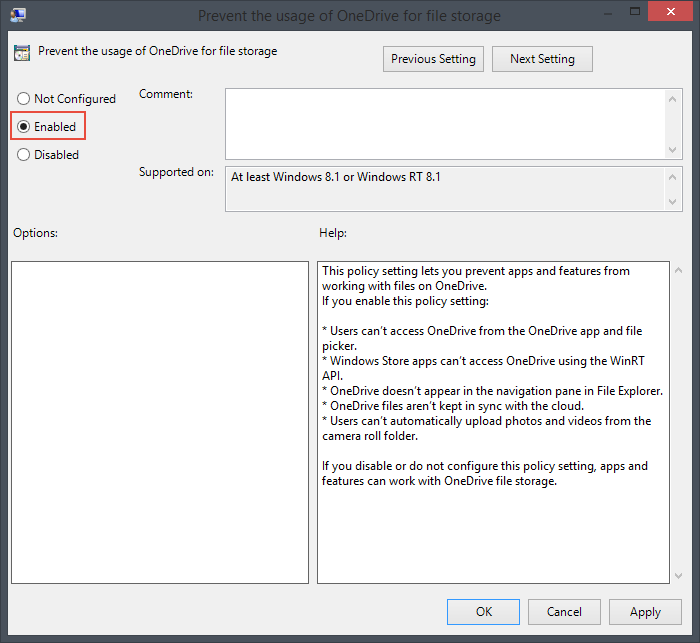Click the 'Options:' label
The image size is (700, 643).
coord(35,233)
